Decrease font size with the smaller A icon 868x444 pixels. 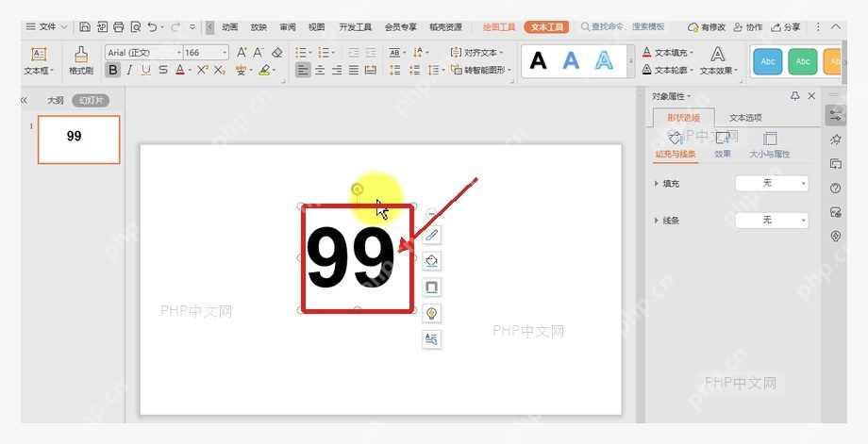point(259,53)
